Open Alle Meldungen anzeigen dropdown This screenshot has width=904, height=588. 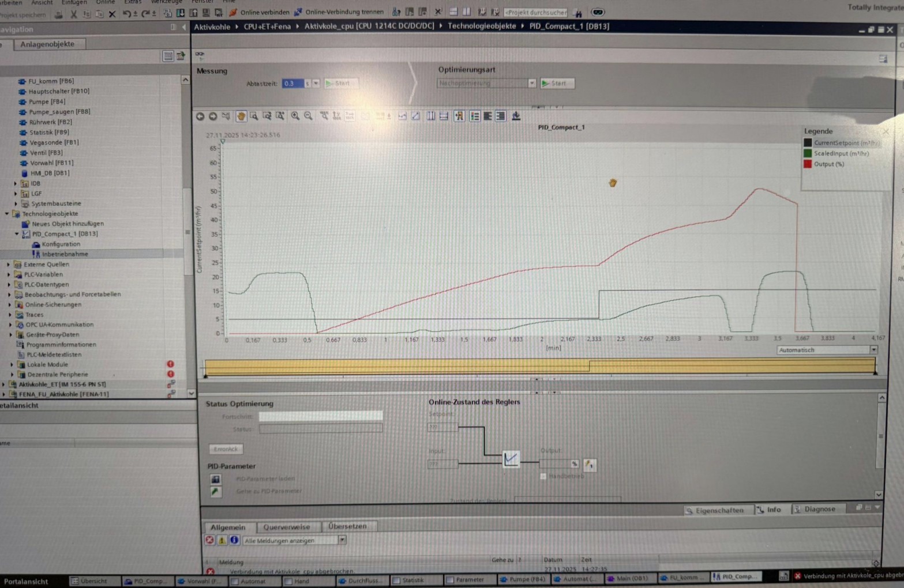342,540
